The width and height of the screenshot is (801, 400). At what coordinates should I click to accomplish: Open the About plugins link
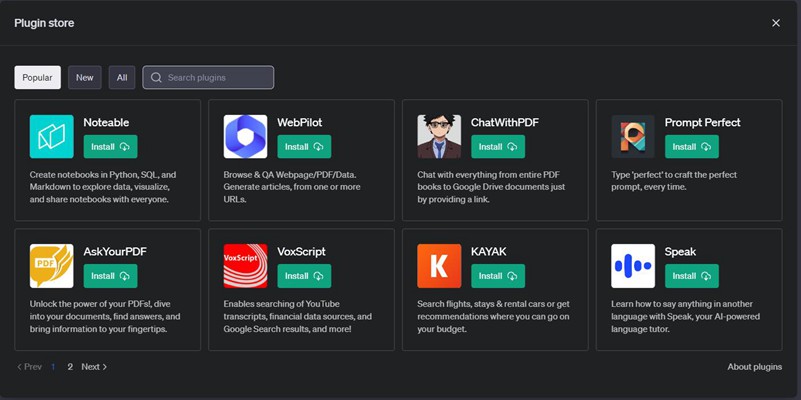pos(754,367)
